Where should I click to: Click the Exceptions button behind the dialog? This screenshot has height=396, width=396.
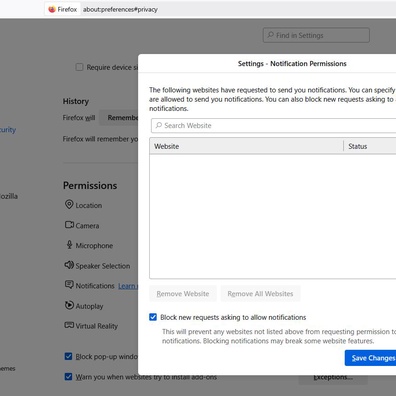click(333, 378)
